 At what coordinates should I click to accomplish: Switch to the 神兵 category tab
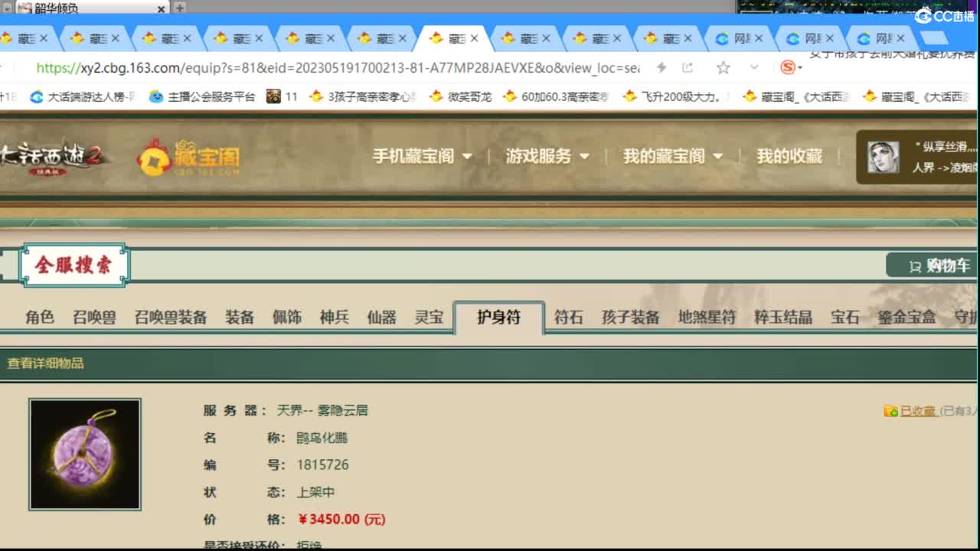pos(334,317)
